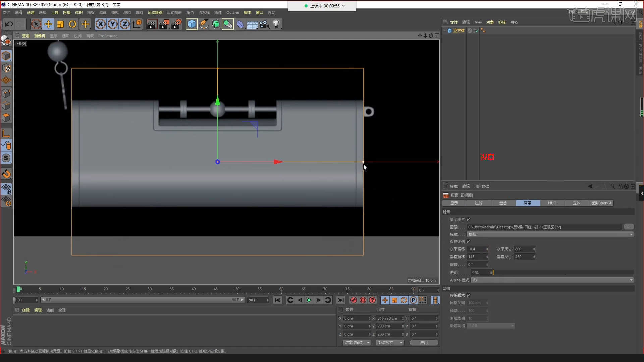Browse image file with the ... button
The height and width of the screenshot is (362, 644).
[x=629, y=227]
